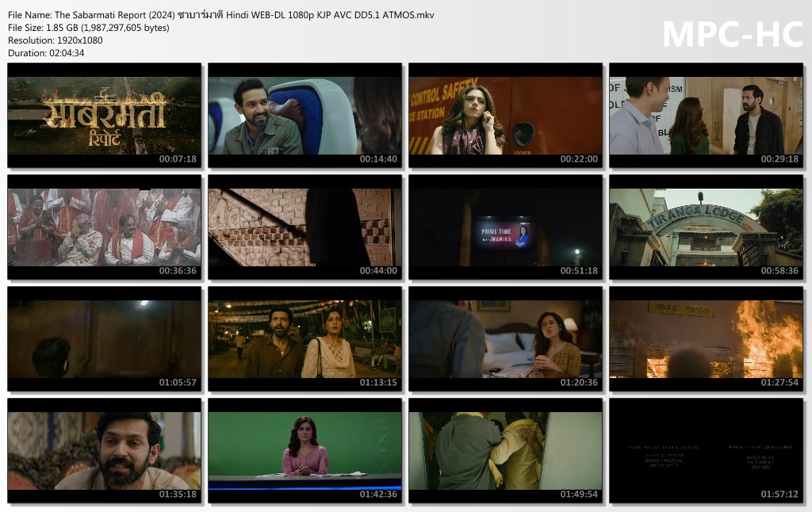This screenshot has height=512, width=812.
Task: Select the close-up thumbnail at 01:35:18
Action: coord(104,450)
